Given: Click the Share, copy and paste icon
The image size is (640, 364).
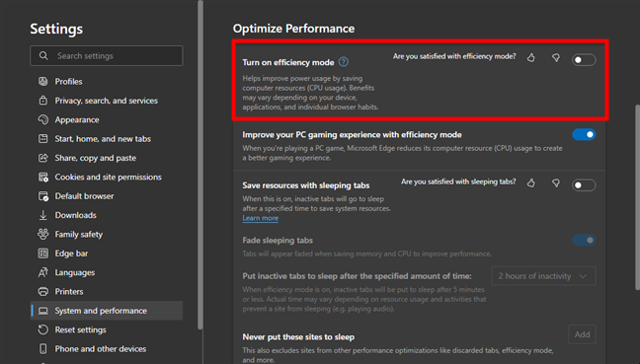Looking at the screenshot, I should pos(42,158).
